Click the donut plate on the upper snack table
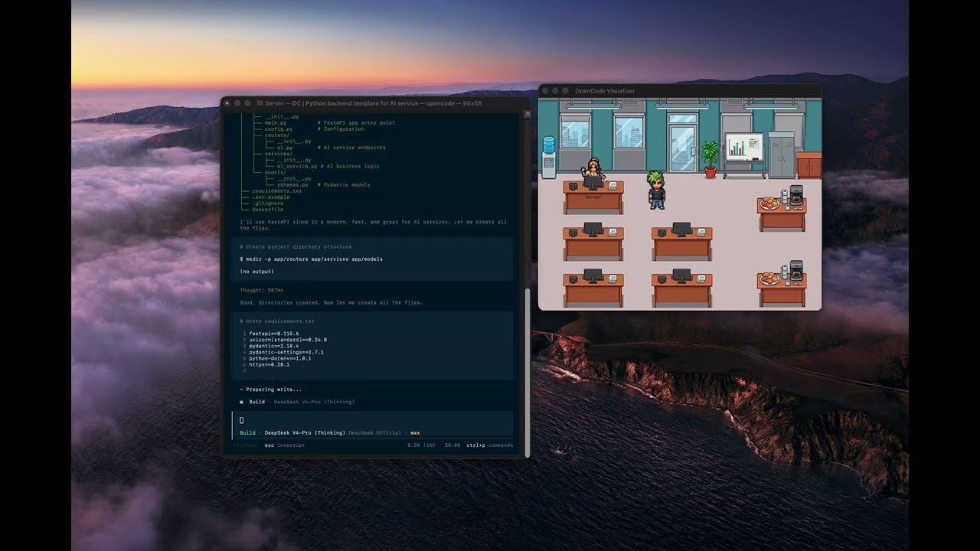 tap(769, 204)
